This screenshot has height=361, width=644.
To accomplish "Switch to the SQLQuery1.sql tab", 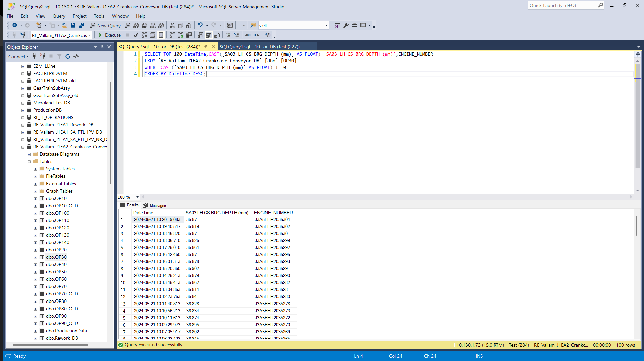I will click(259, 47).
